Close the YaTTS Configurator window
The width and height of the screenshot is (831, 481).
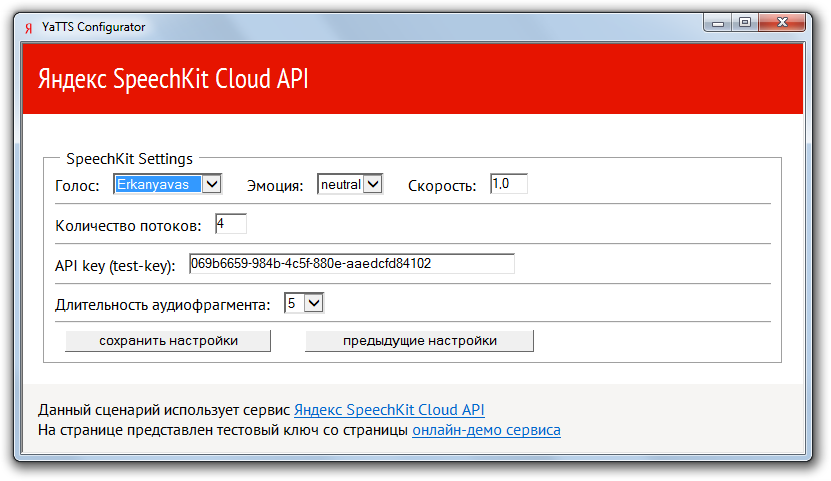782,22
